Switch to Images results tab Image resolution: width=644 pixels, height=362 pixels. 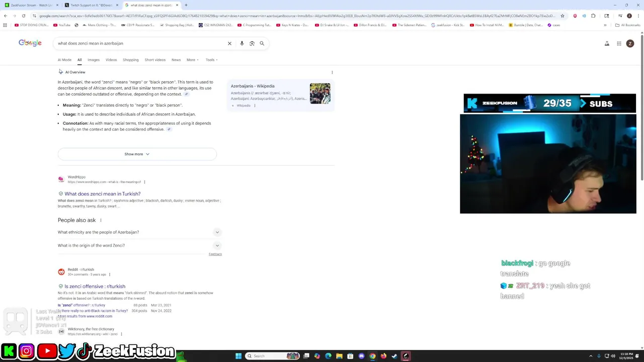94,60
